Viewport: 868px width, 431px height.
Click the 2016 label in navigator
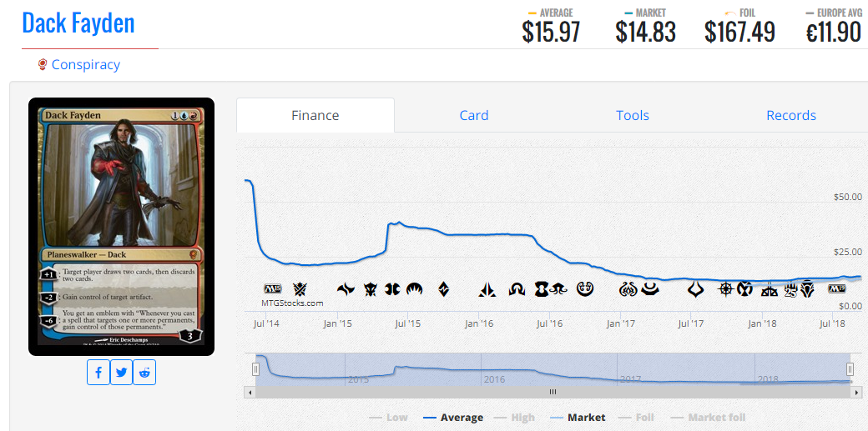pyautogui.click(x=494, y=379)
